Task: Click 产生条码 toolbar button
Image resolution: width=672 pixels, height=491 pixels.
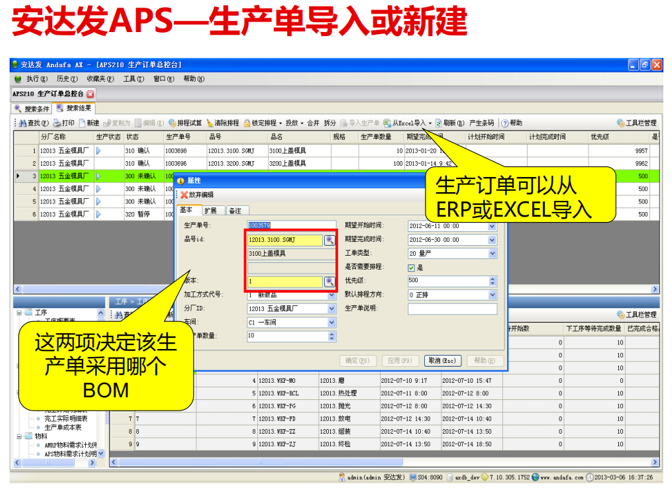Action: (482, 123)
